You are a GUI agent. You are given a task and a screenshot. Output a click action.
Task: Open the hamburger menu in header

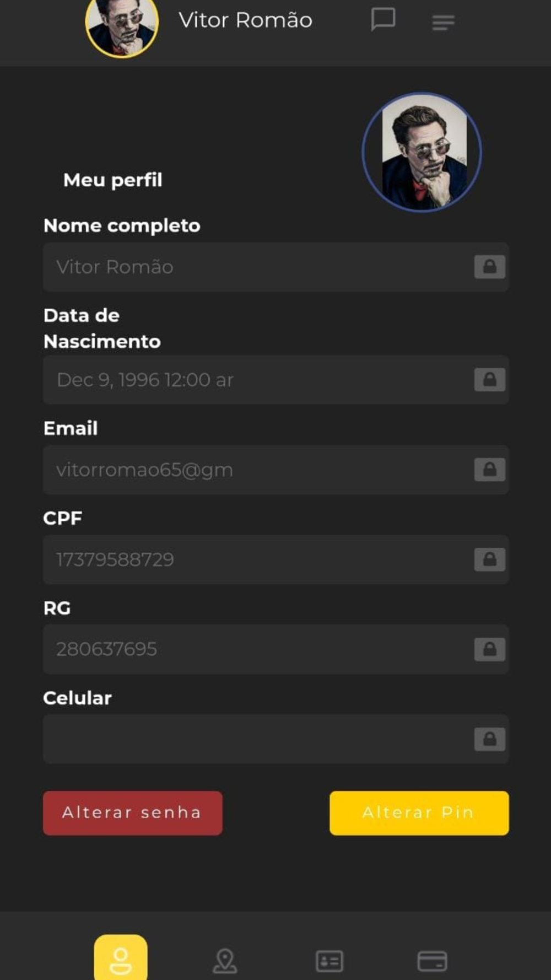tap(443, 23)
